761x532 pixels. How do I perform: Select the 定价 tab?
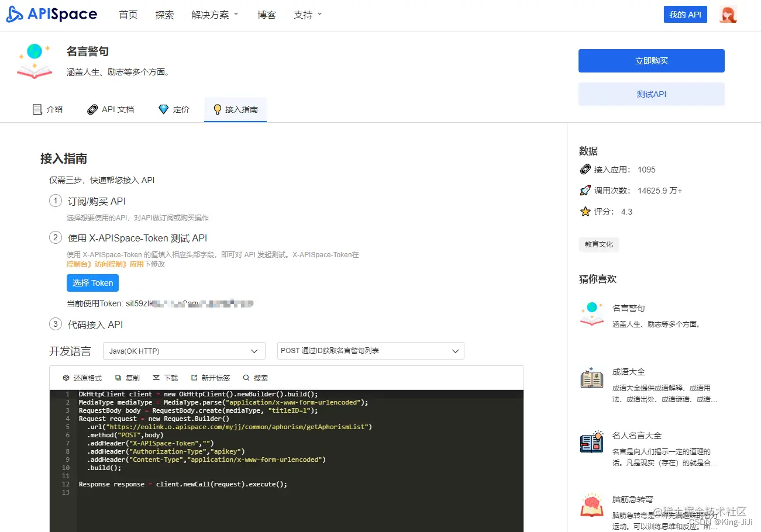pyautogui.click(x=173, y=109)
